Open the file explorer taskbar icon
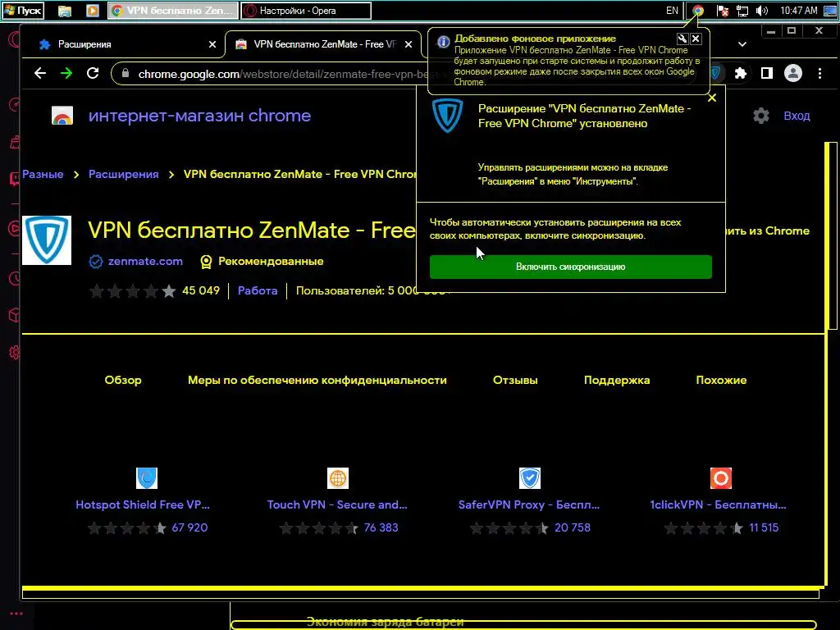 [x=65, y=11]
